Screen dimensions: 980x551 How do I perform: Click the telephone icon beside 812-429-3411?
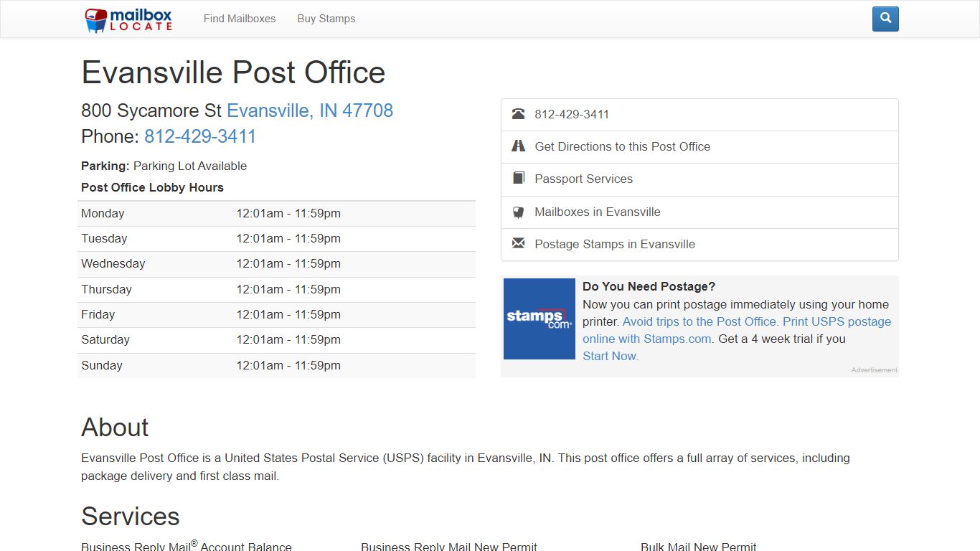click(518, 114)
